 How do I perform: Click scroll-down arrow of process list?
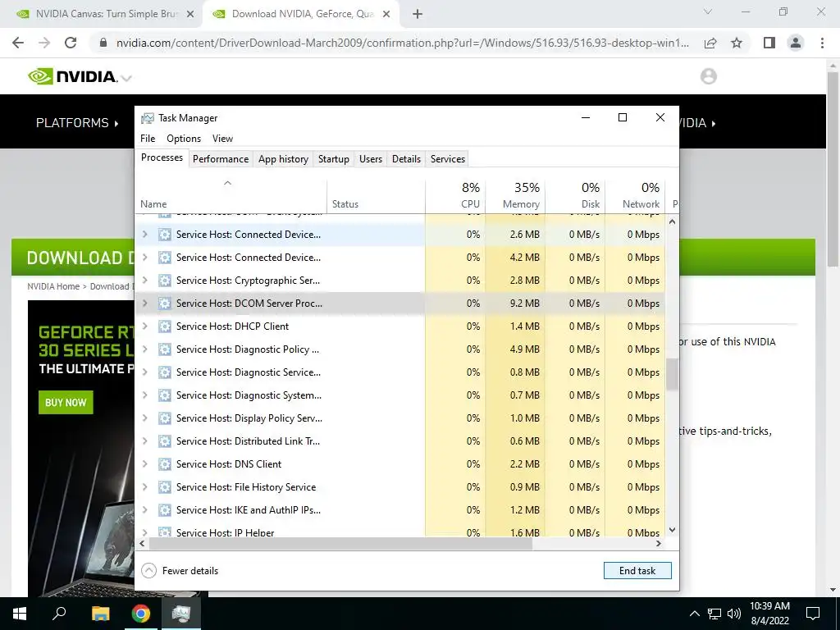673,530
